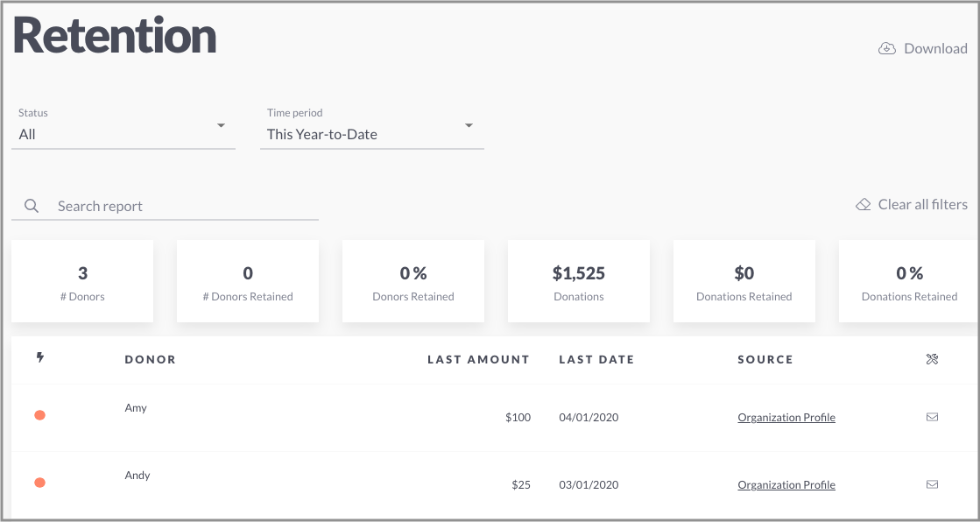The height and width of the screenshot is (522, 980).
Task: Click the magnifying glass search icon
Action: [x=32, y=206]
